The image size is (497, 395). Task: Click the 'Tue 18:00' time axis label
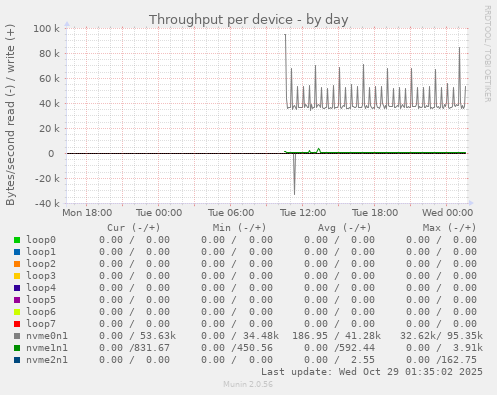tap(375, 213)
